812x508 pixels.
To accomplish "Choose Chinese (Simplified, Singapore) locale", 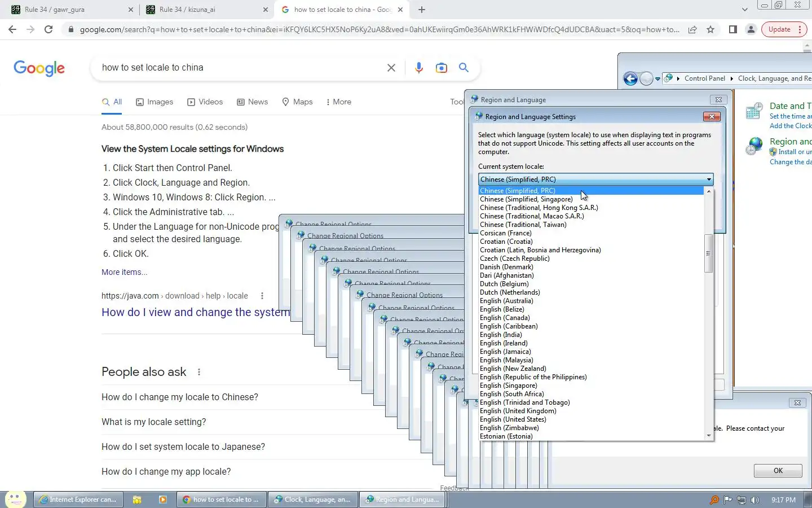I will 591,199.
